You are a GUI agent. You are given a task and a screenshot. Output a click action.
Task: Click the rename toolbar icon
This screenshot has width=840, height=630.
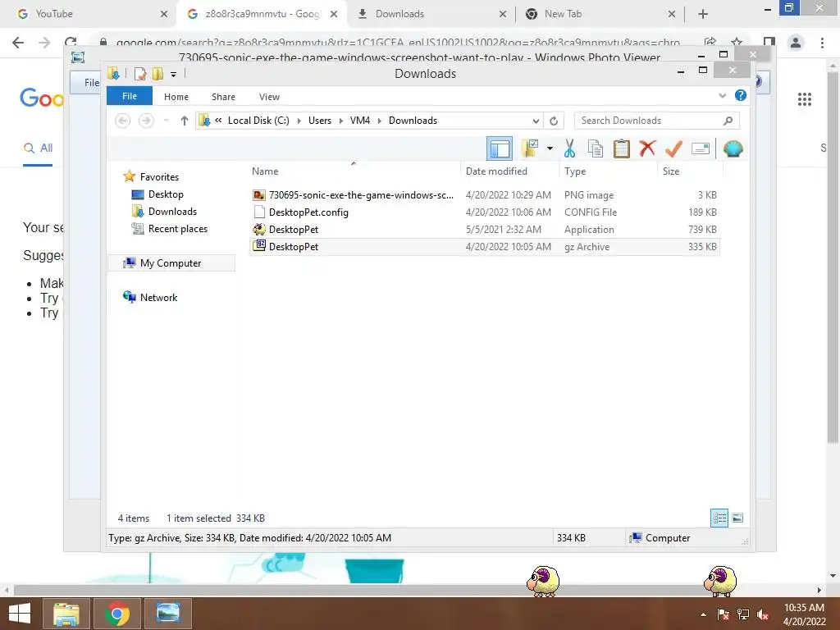click(701, 148)
